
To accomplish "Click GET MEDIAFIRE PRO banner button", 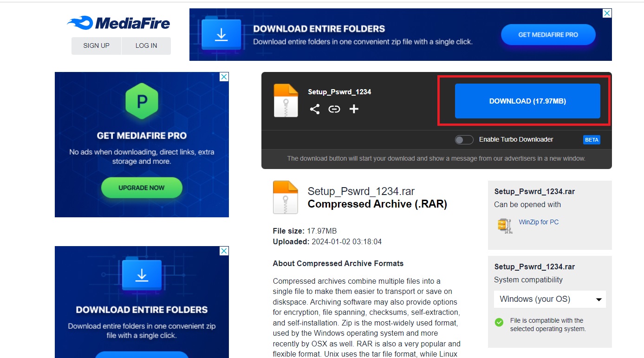I will point(548,35).
